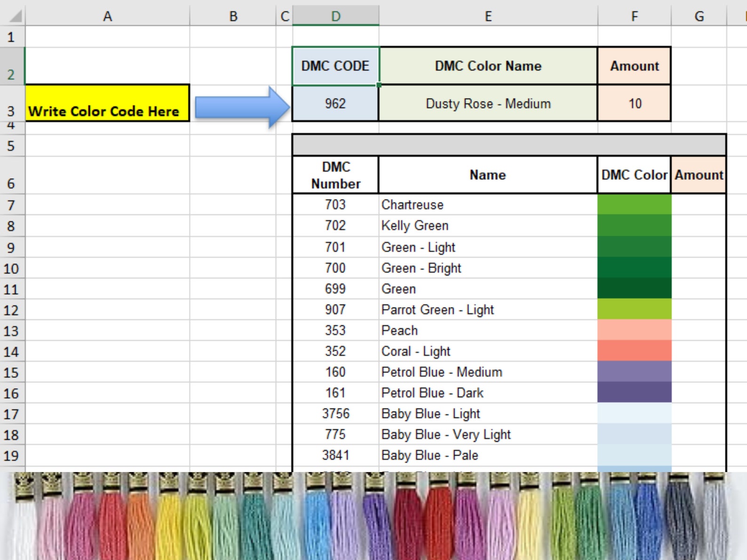747x560 pixels.
Task: Select column D header
Action: point(335,16)
